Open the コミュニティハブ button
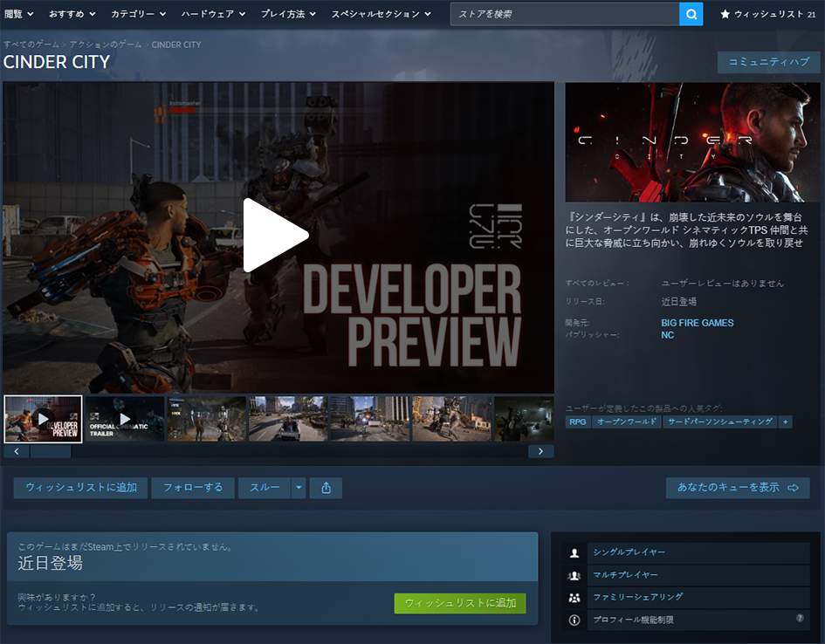The width and height of the screenshot is (825, 644). coord(769,62)
